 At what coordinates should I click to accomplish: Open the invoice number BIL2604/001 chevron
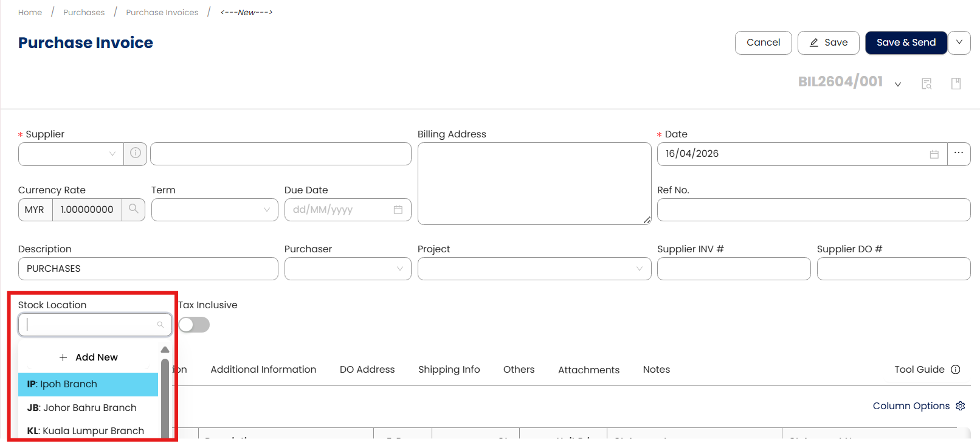click(x=897, y=84)
